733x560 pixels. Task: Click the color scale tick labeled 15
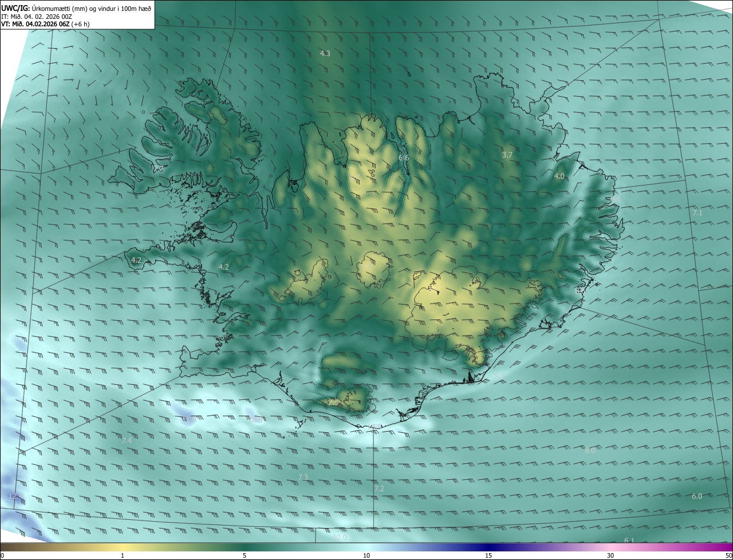click(488, 555)
